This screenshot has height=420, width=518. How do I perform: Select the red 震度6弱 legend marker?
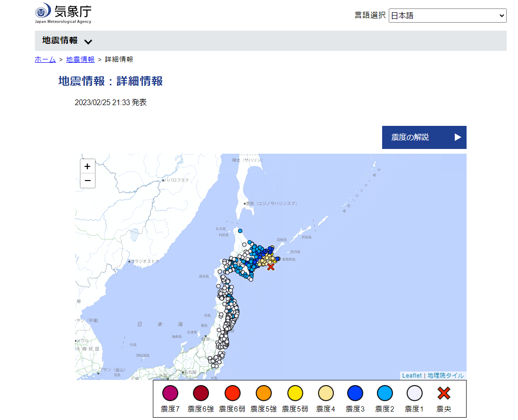click(233, 393)
